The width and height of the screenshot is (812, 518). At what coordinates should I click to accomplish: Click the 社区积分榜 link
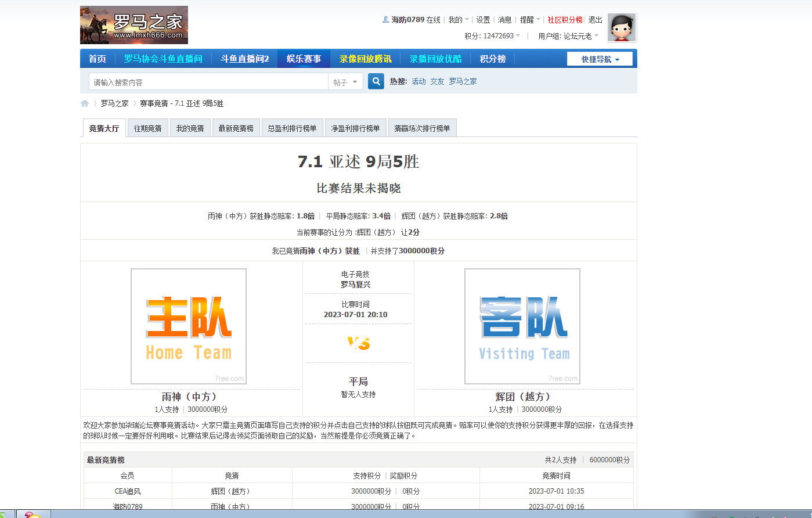[x=565, y=20]
